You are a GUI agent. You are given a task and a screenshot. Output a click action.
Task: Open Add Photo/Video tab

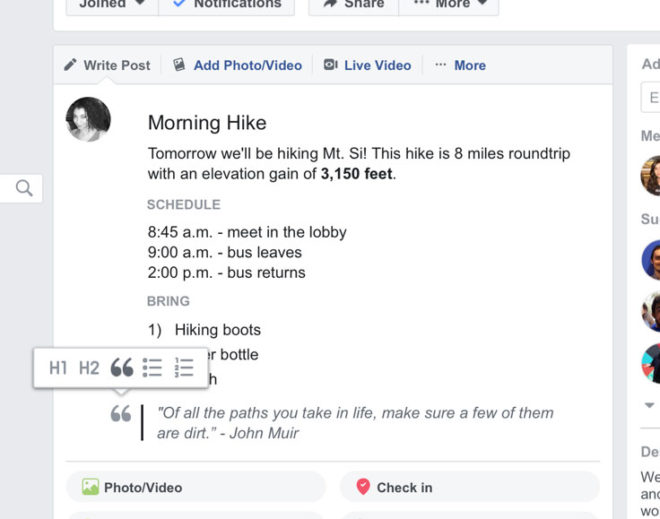click(237, 65)
